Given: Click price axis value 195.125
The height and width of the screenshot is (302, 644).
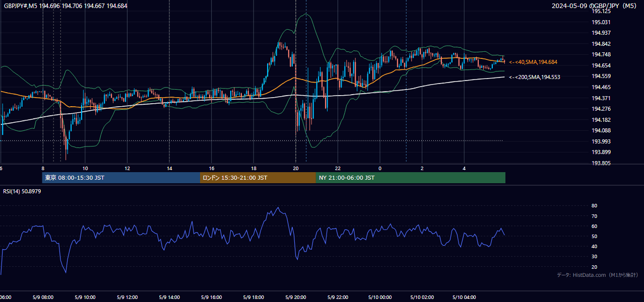Looking at the screenshot, I should (601, 11).
